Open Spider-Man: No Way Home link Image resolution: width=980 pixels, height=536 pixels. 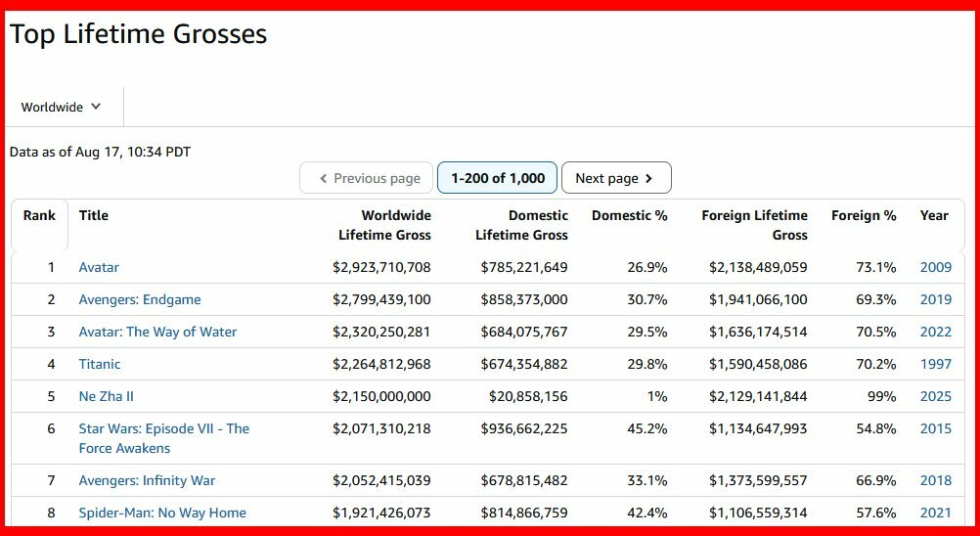pos(162,514)
